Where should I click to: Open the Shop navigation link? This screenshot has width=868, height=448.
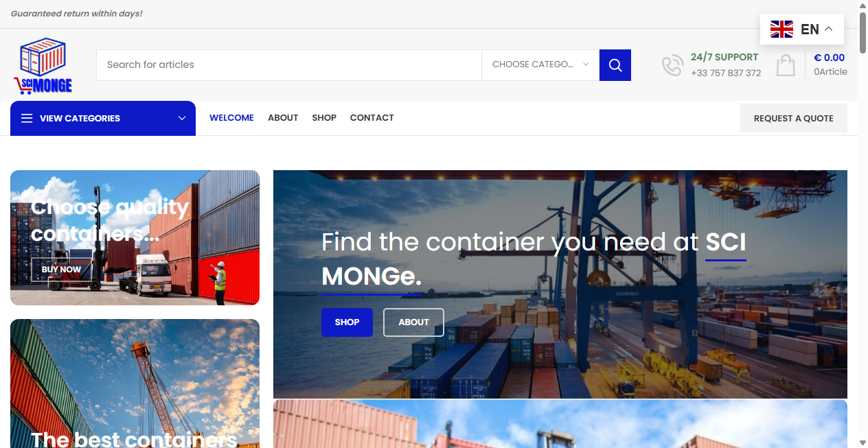[x=324, y=118]
